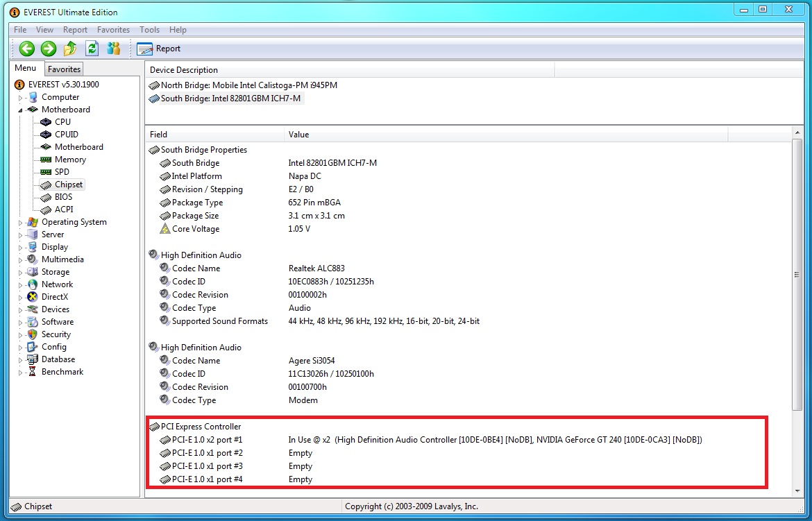Select the CPU icon in the tree
812x521 pixels.
point(46,122)
